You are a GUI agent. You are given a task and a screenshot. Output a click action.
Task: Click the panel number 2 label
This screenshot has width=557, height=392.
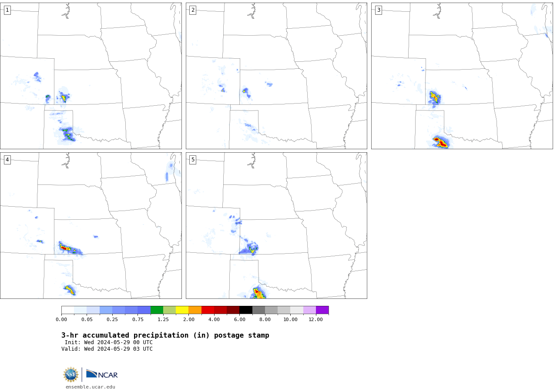pos(193,10)
